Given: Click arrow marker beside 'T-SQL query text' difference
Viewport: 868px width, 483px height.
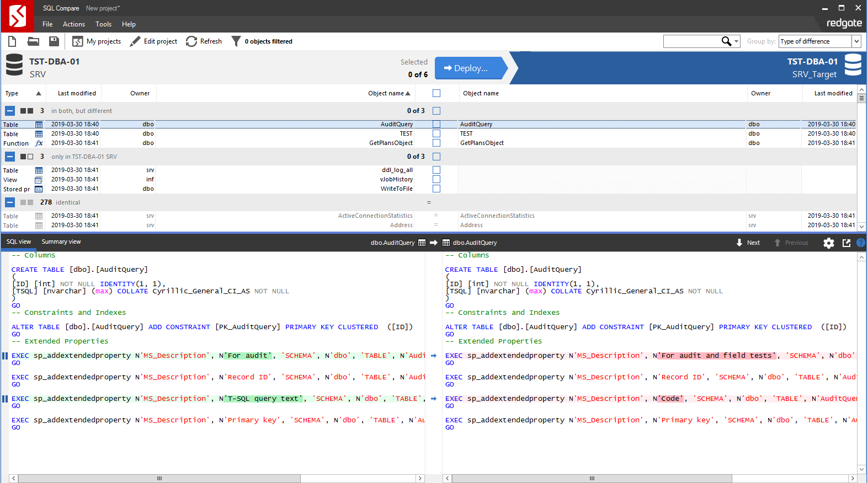Looking at the screenshot, I should (x=434, y=399).
